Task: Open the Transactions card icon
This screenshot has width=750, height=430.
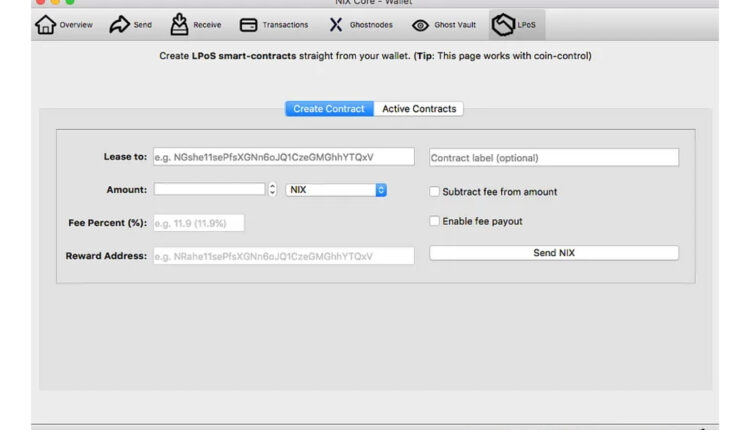Action: point(248,25)
